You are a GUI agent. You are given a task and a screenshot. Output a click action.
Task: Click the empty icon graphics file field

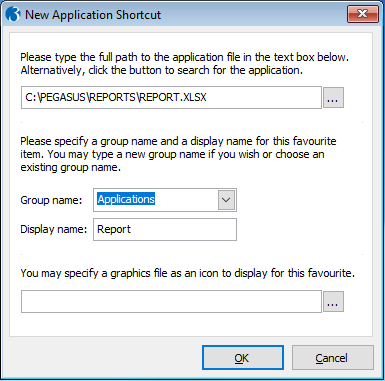click(171, 301)
